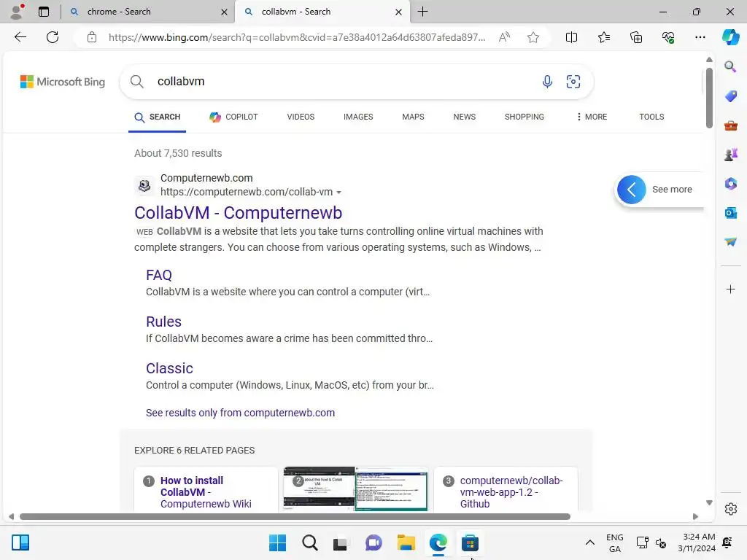Image resolution: width=747 pixels, height=560 pixels.
Task: Open Edge Settings and more menu
Action: point(700,37)
